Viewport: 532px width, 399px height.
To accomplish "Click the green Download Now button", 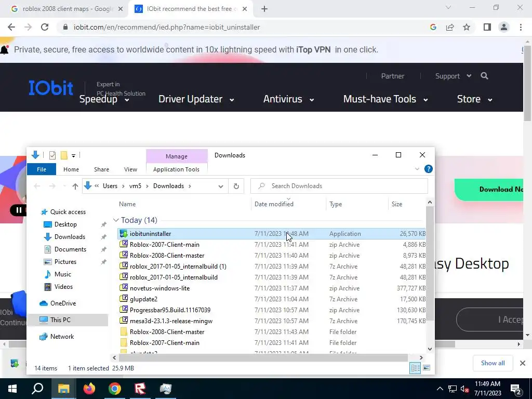I will pyautogui.click(x=489, y=189).
